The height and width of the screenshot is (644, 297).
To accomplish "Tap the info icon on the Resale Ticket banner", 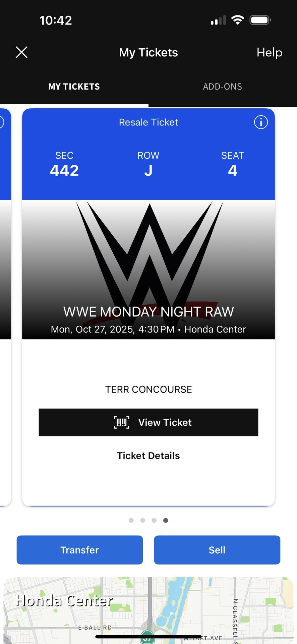I will [261, 122].
